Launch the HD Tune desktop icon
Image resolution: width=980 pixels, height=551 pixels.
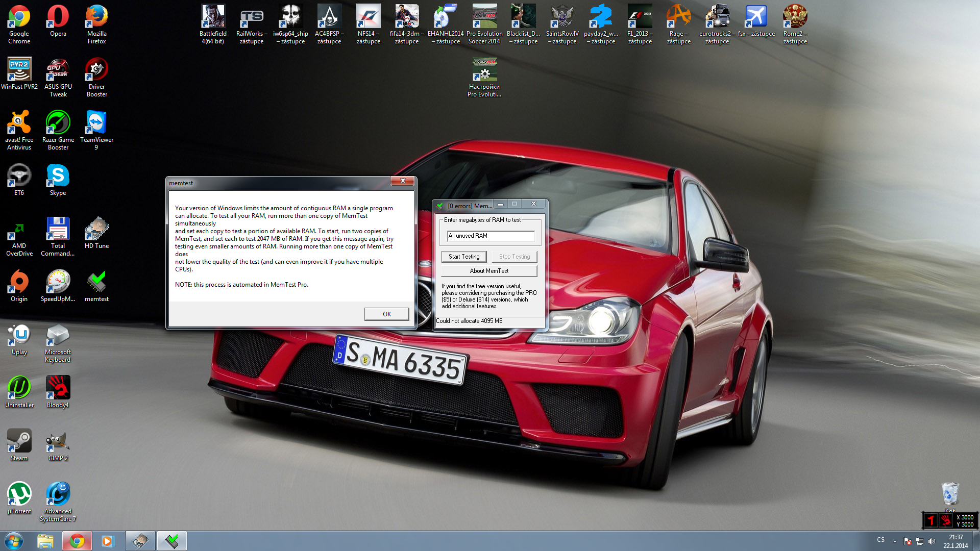click(x=96, y=230)
